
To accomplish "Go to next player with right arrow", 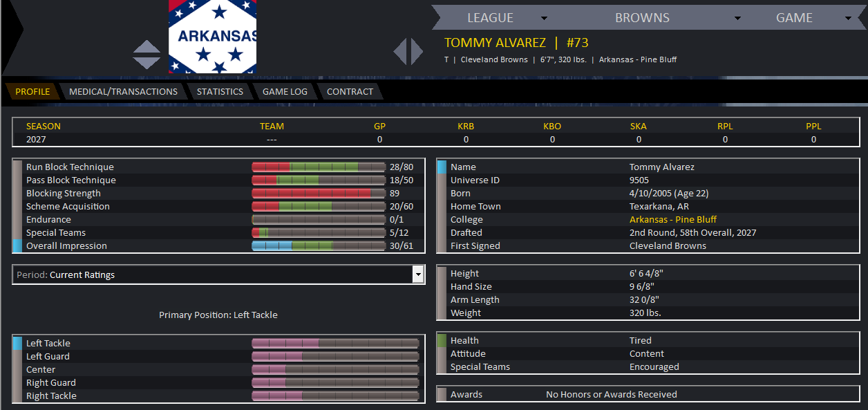I will (x=416, y=51).
